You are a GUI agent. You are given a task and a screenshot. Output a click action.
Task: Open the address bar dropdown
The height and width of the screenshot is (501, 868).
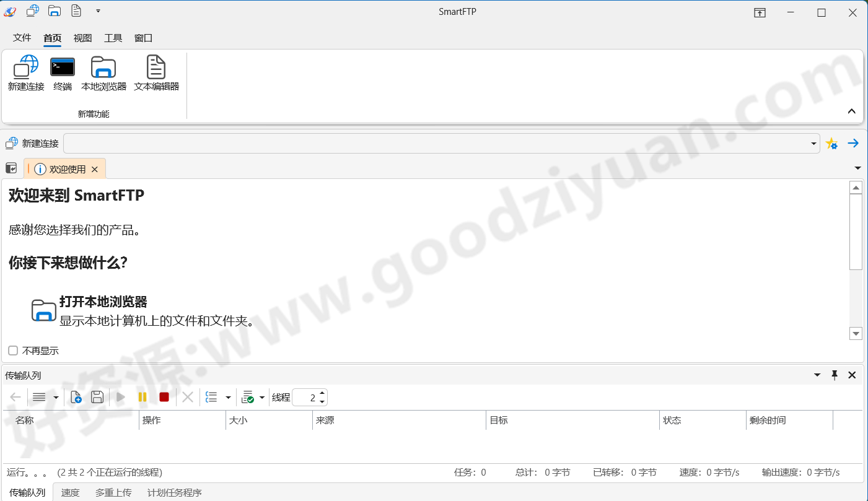click(x=814, y=143)
